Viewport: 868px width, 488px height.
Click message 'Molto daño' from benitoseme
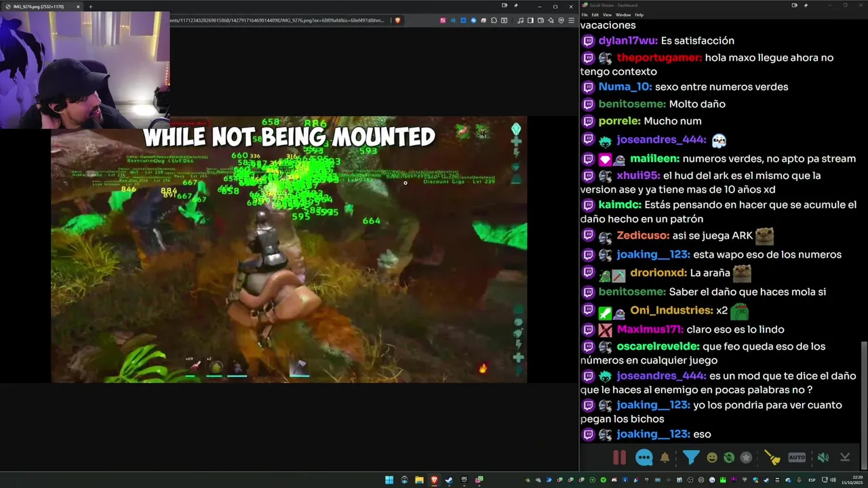click(697, 104)
